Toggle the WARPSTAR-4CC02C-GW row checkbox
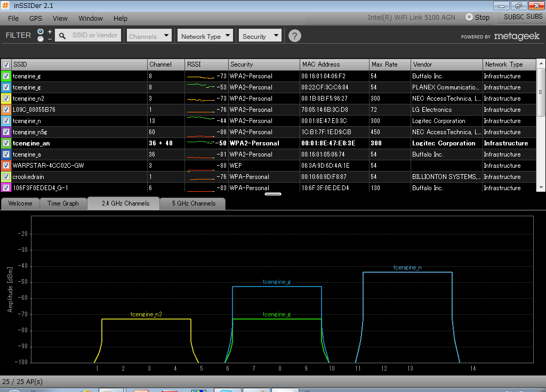This screenshot has height=392, width=546. pyautogui.click(x=6, y=166)
